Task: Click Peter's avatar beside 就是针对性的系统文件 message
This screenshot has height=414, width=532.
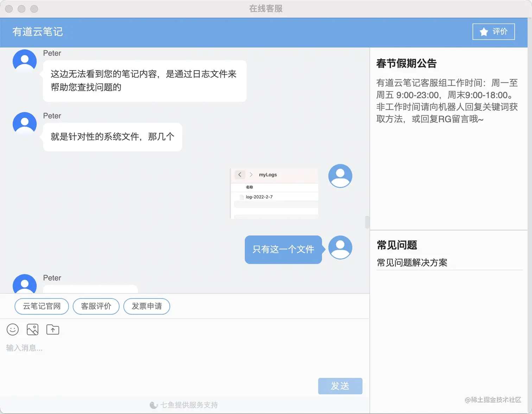Action: click(25, 124)
